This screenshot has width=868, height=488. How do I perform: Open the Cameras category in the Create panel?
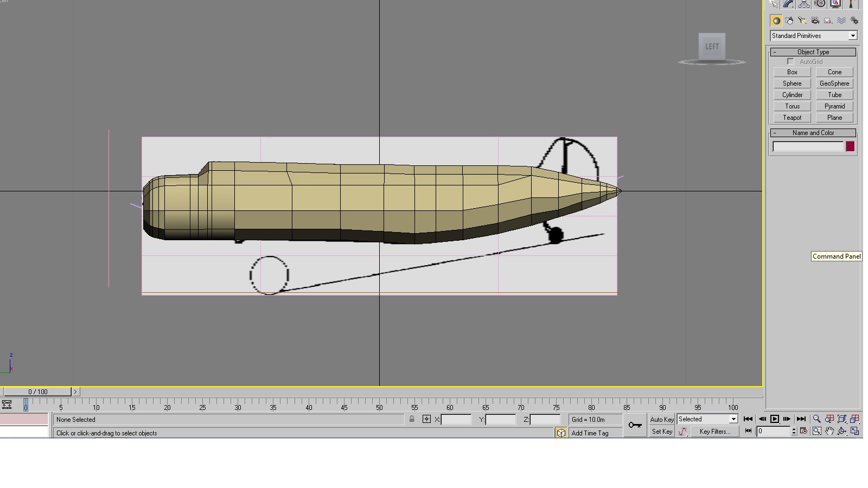pos(815,21)
